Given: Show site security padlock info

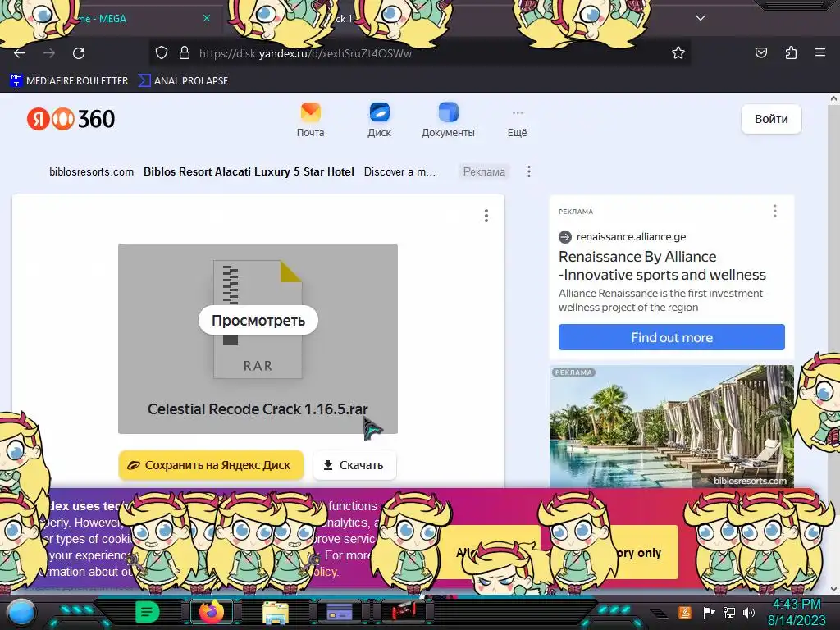Looking at the screenshot, I should pyautogui.click(x=185, y=53).
